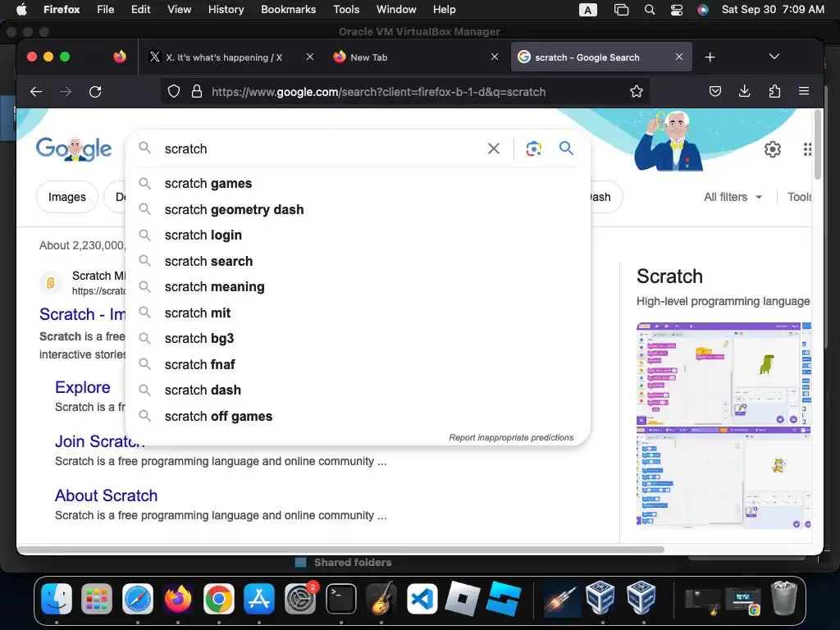
Task: Open System Settings from the dock
Action: tap(300, 598)
